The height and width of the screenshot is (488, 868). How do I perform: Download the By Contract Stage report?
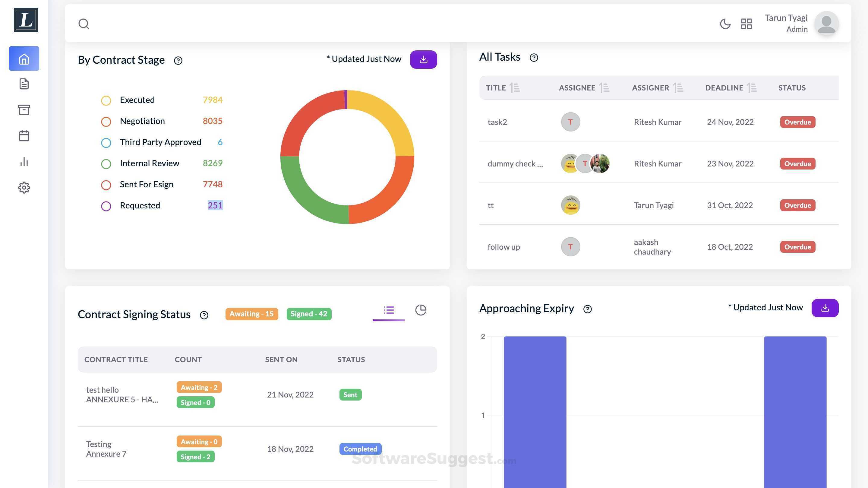coord(423,60)
